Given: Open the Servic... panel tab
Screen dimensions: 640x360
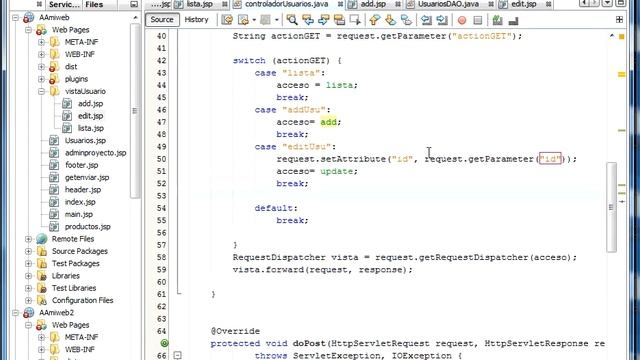Looking at the screenshot, I should (64, 4).
